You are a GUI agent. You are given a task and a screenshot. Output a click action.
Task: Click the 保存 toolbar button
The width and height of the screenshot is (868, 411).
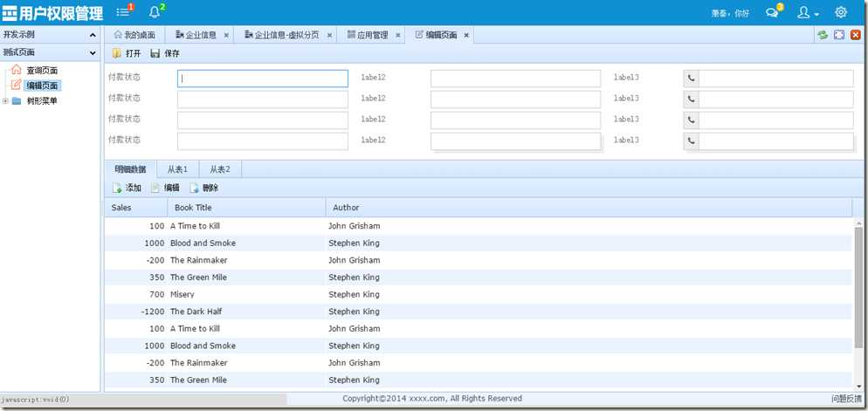tap(166, 53)
